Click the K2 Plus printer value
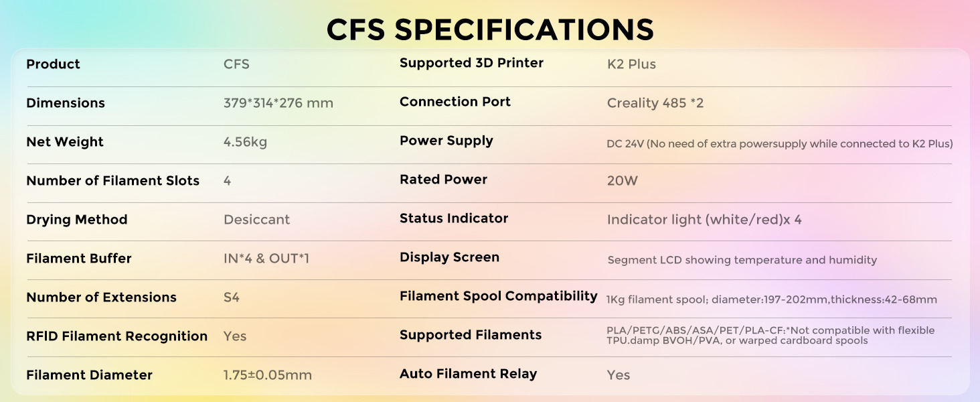This screenshot has width=980, height=402. (x=631, y=64)
